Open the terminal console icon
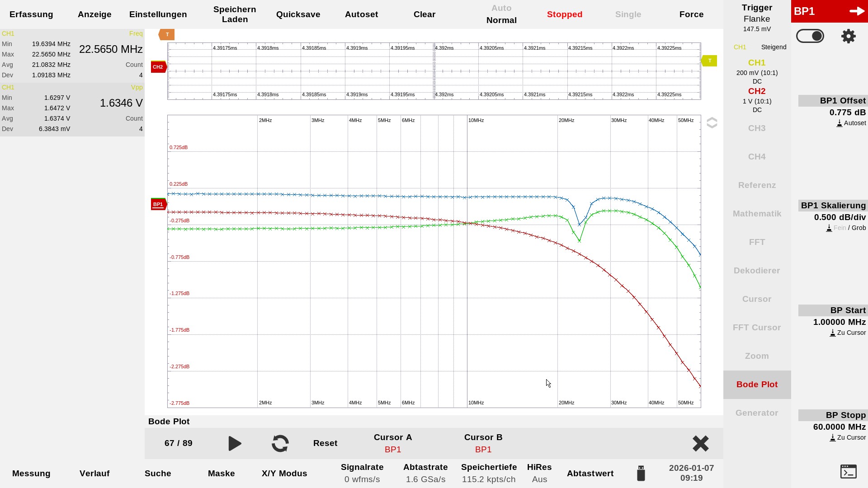Image resolution: width=868 pixels, height=488 pixels. point(848,471)
